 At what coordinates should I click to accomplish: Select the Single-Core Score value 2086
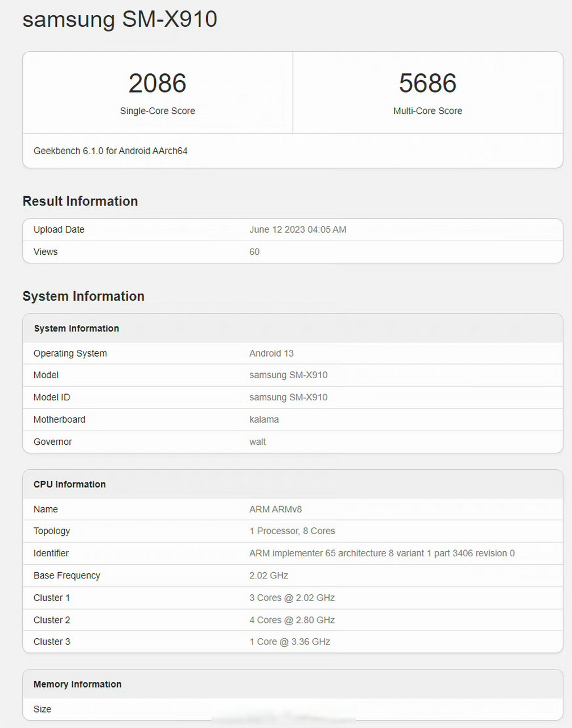coord(158,84)
